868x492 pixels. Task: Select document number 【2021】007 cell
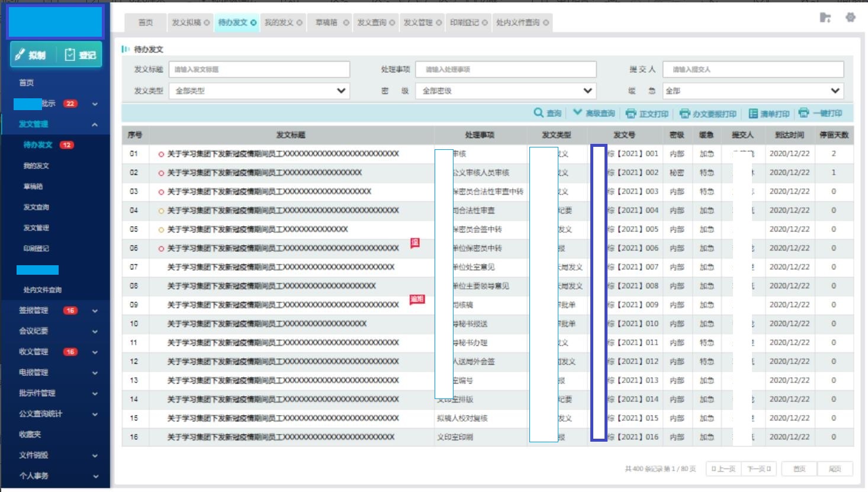click(633, 267)
